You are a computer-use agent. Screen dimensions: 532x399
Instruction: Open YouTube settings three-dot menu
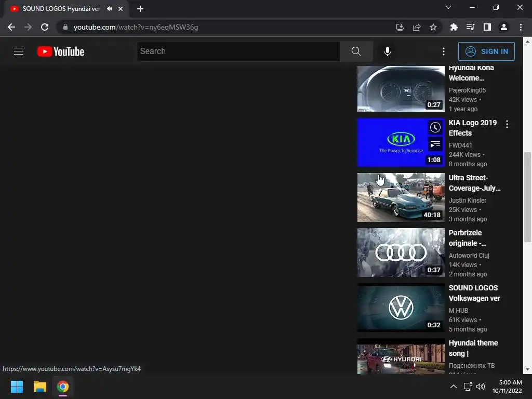click(444, 51)
